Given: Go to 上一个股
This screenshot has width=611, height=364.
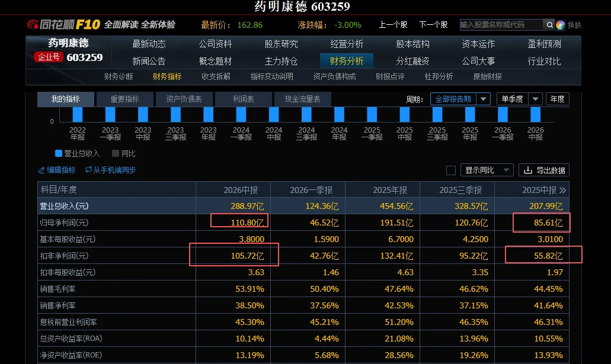Looking at the screenshot, I should (393, 25).
